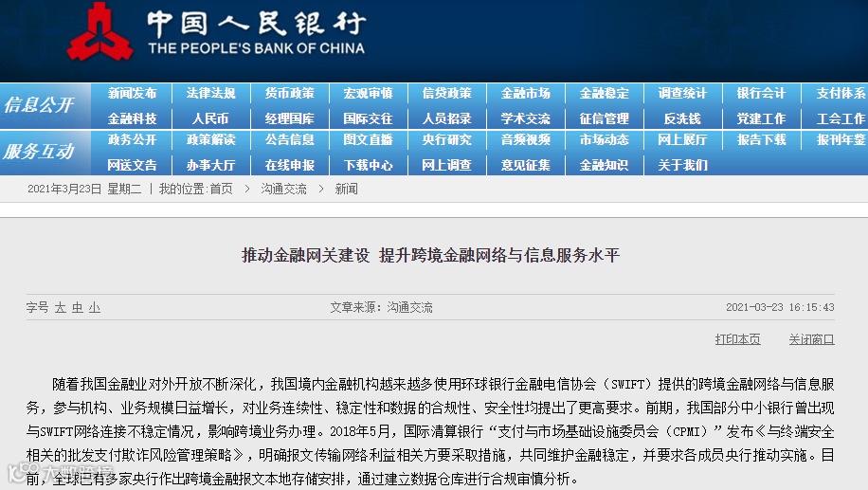Open 下载中心 page
This screenshot has width=868, height=490.
(x=368, y=165)
